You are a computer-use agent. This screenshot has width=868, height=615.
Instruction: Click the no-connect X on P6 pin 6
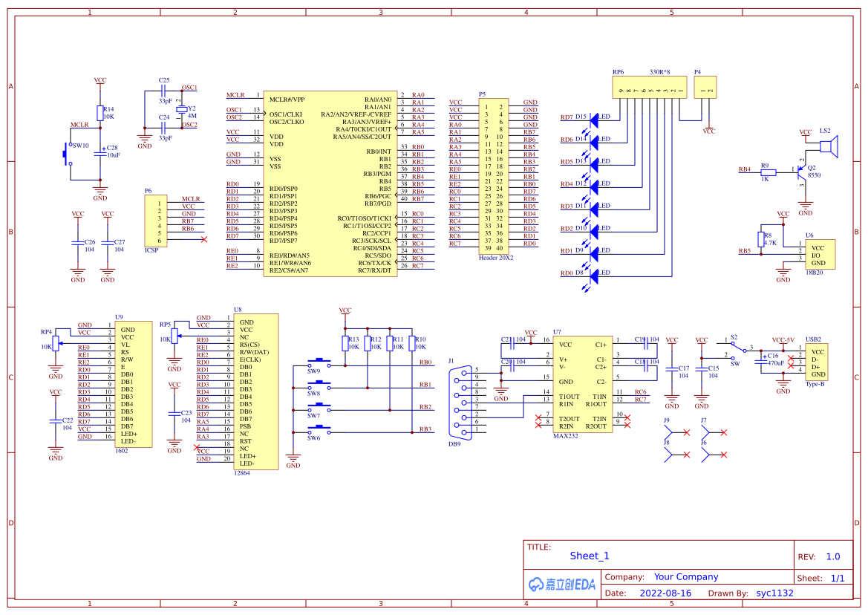204,239
